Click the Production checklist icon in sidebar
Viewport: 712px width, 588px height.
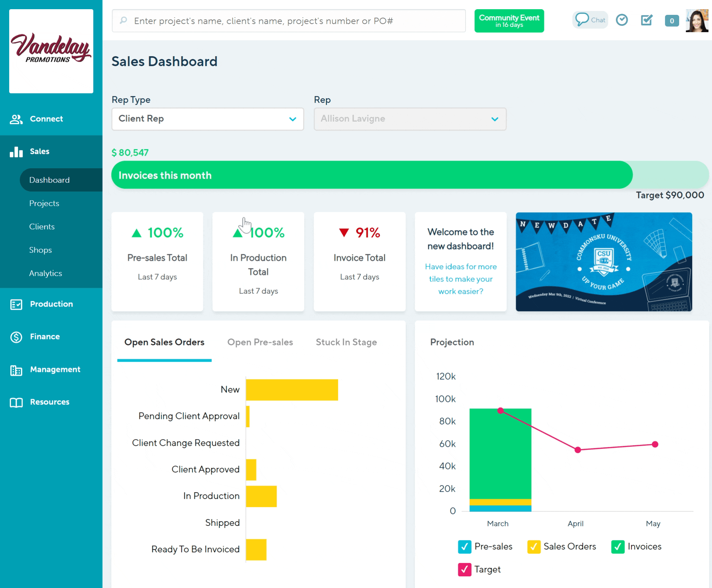point(16,304)
